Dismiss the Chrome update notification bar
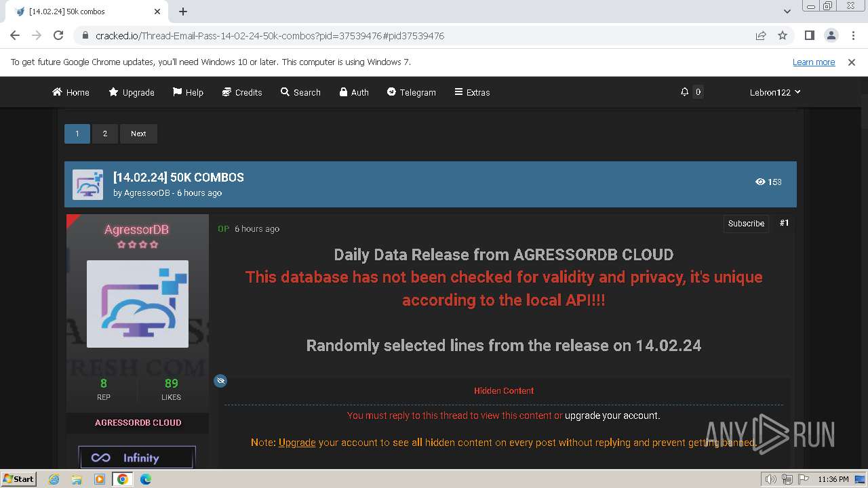The height and width of the screenshot is (488, 868). tap(852, 62)
